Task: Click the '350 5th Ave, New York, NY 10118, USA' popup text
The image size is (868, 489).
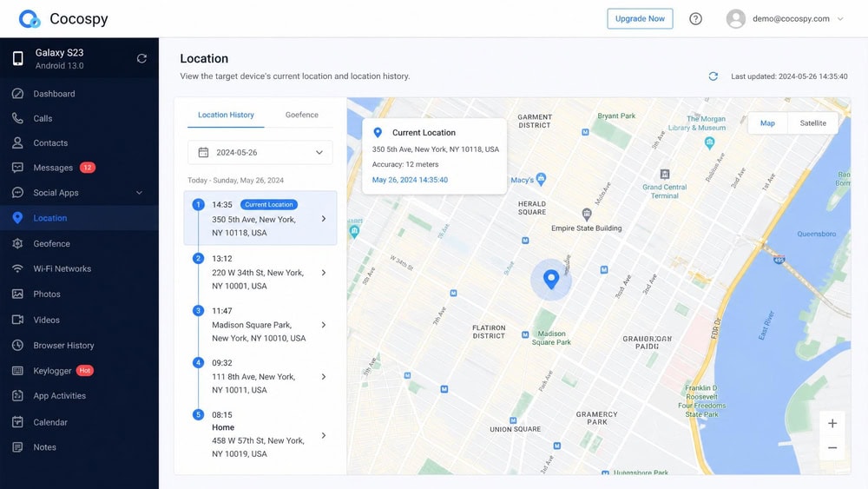Action: click(435, 149)
